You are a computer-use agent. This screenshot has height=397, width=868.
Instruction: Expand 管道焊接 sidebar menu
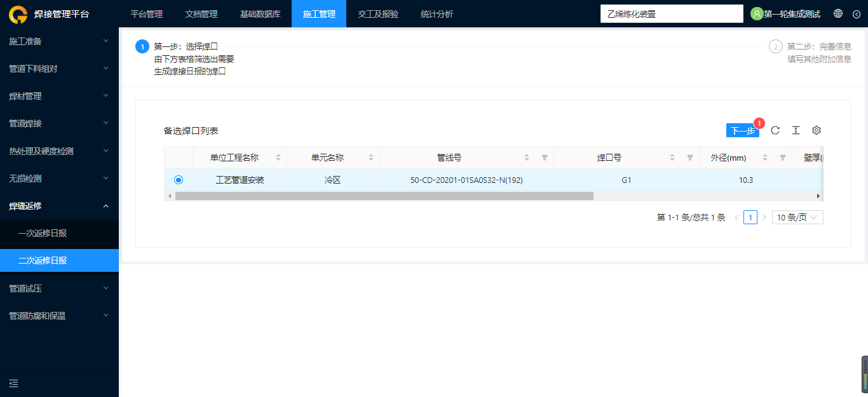click(59, 123)
